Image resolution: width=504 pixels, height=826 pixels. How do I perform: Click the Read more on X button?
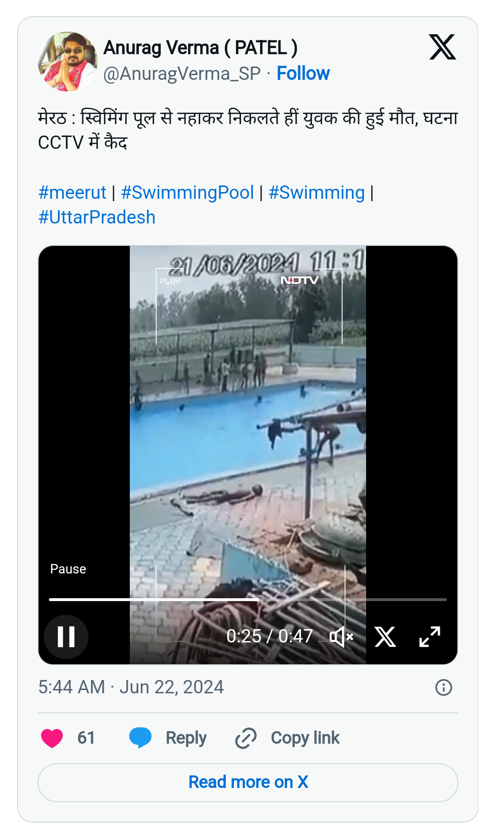[x=248, y=782]
